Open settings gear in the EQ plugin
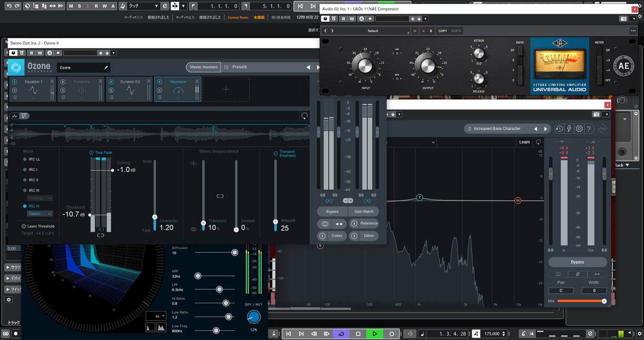This screenshot has height=340, width=644. coord(579,129)
